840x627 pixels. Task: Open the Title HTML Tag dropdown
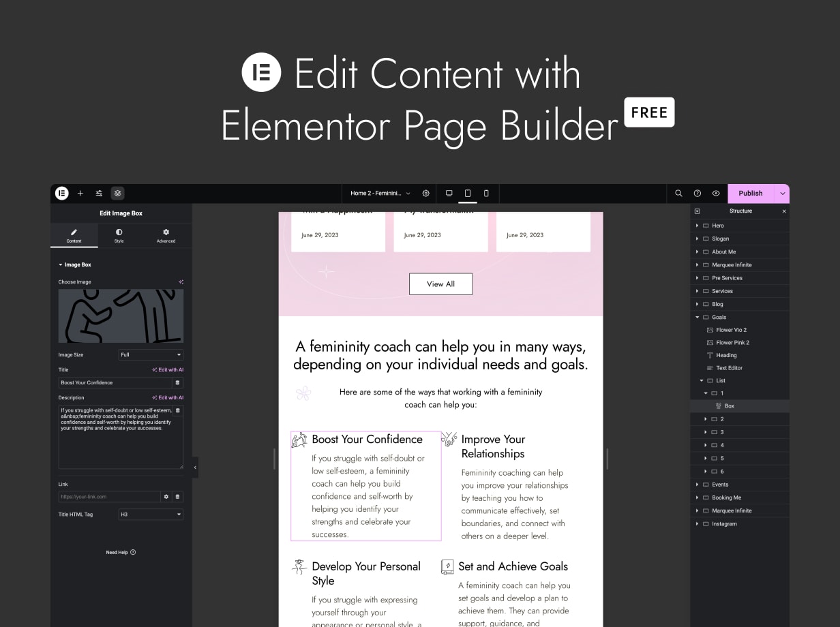pos(151,515)
